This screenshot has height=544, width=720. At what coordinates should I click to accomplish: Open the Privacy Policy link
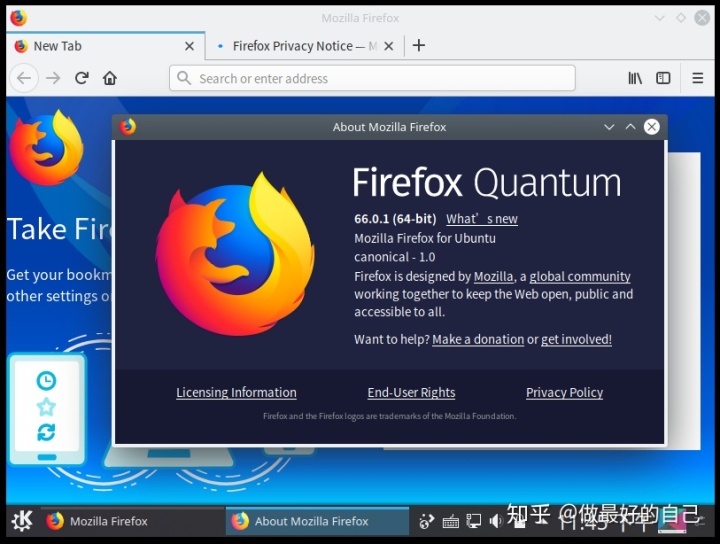click(x=564, y=393)
